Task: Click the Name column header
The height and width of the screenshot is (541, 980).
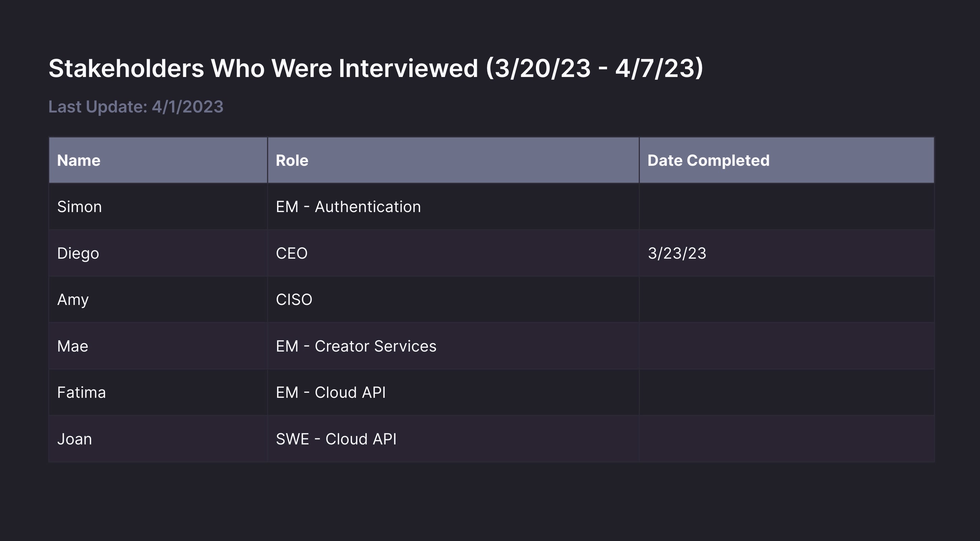Action: pyautogui.click(x=158, y=160)
